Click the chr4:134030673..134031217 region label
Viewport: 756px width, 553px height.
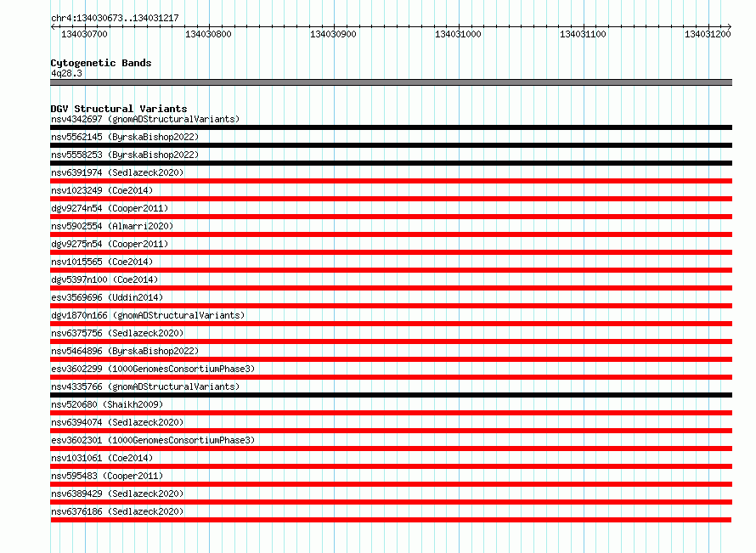pos(115,18)
